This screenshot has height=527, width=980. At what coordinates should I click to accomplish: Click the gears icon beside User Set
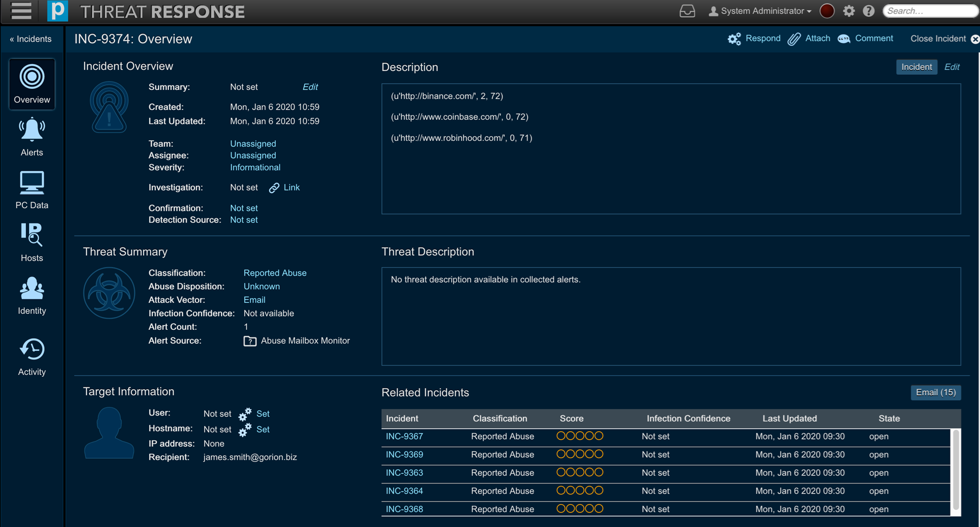pos(245,414)
